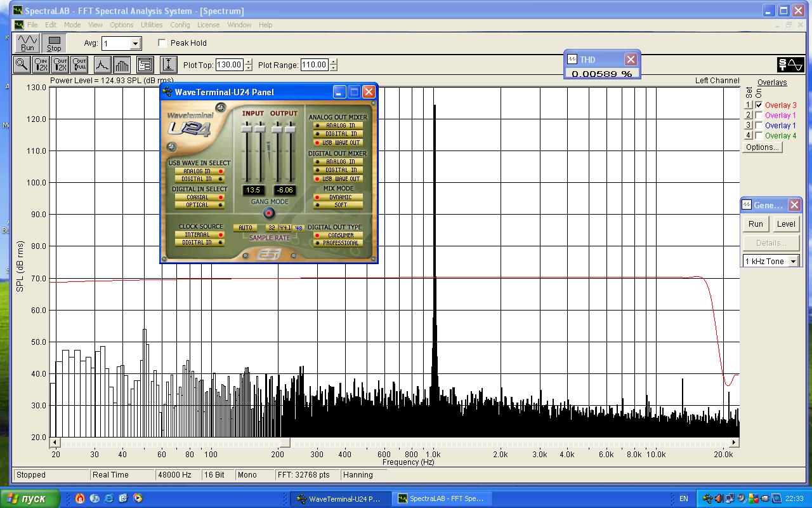The width and height of the screenshot is (812, 508).
Task: Zoom in 2X on the plot
Action: point(41,64)
